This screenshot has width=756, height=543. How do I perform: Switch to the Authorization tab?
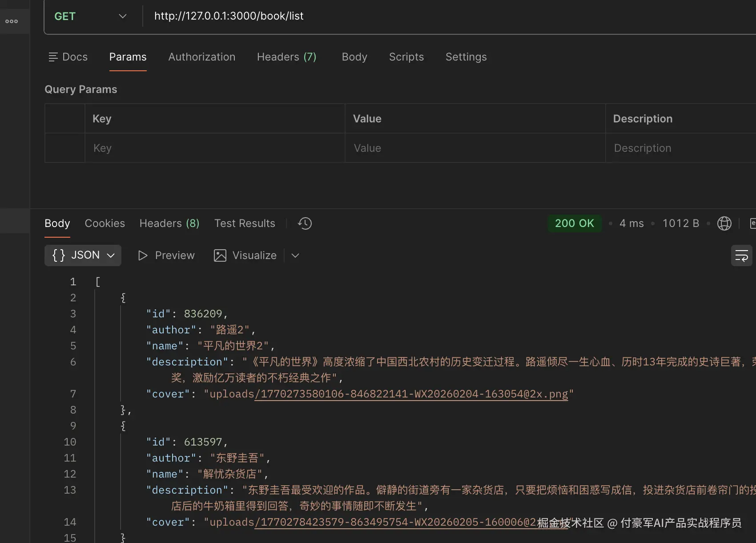[x=201, y=57]
